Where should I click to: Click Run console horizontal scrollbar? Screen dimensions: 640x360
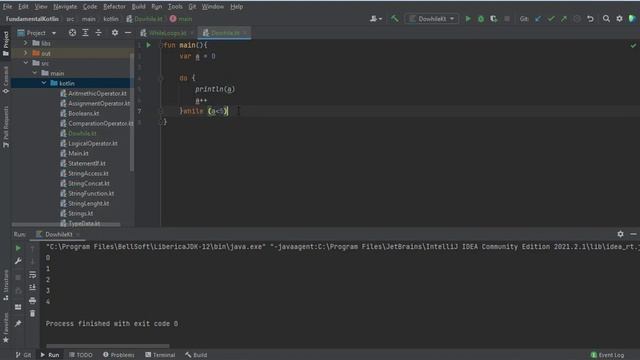tap(108, 346)
